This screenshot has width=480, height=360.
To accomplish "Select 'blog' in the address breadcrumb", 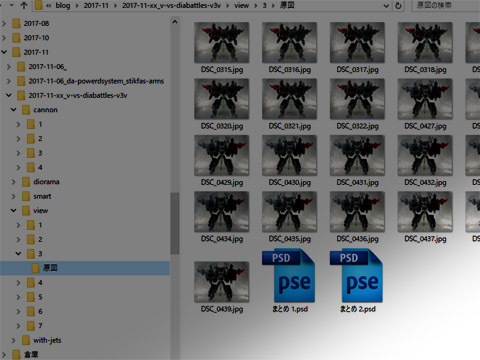I will [x=62, y=5].
